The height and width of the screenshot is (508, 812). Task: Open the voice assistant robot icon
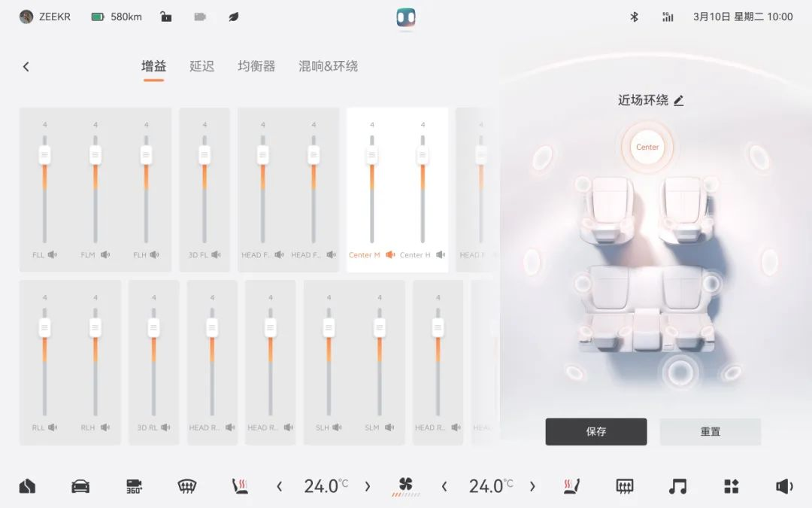[x=406, y=17]
